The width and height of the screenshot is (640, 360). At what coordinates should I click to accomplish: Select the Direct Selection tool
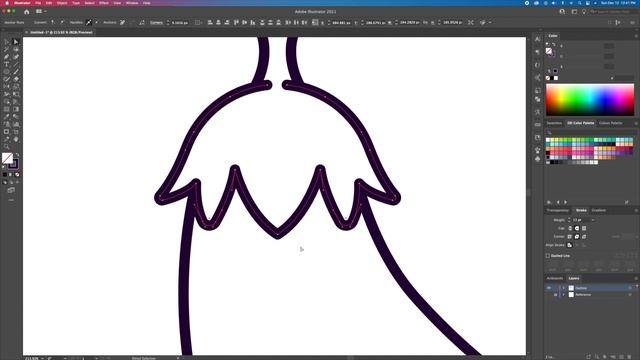tap(16, 42)
